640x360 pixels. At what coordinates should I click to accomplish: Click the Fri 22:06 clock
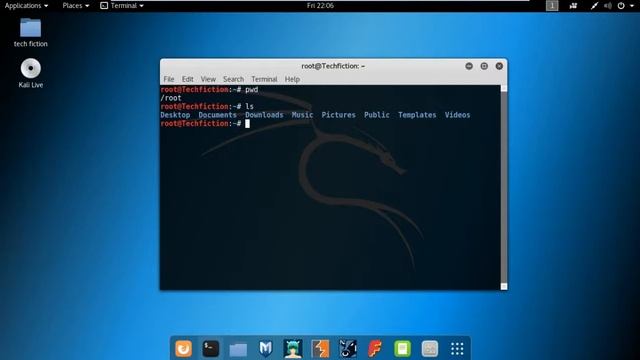click(320, 6)
